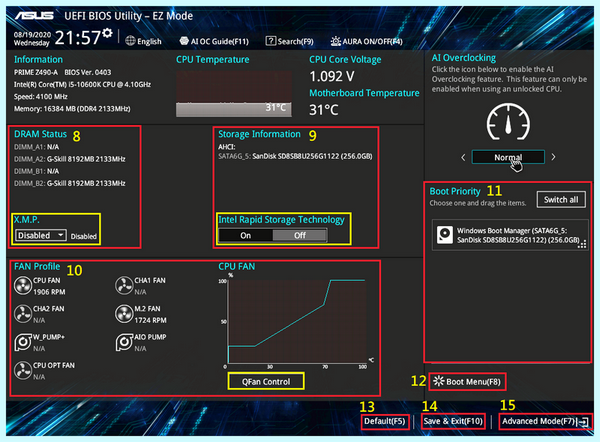The height and width of the screenshot is (442, 600).
Task: Click the drag handle on Windows Boot Manager
Action: [x=582, y=244]
